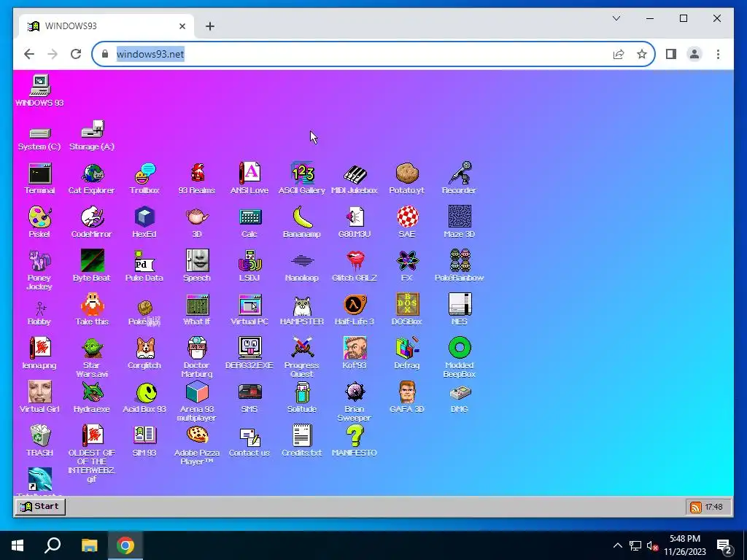The height and width of the screenshot is (560, 747).
Task: Click the 17:48 clock in Windows 93 taskbar
Action: pos(713,507)
